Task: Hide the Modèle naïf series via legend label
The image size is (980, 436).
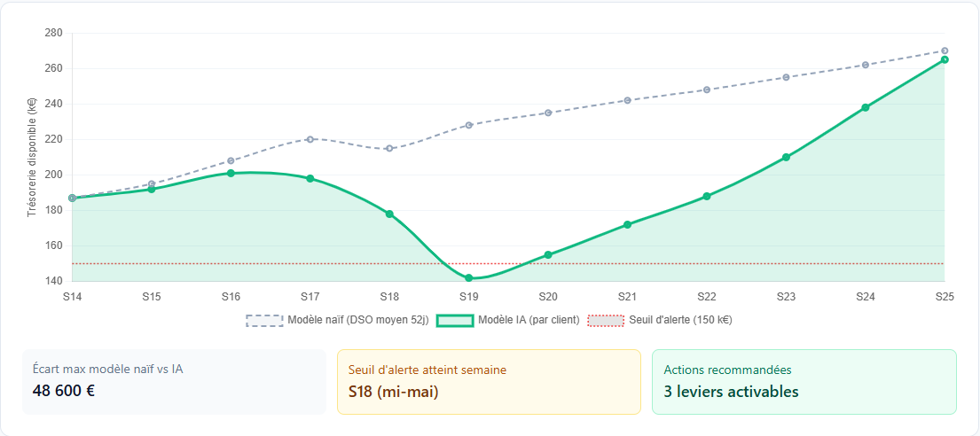Action: click(357, 320)
